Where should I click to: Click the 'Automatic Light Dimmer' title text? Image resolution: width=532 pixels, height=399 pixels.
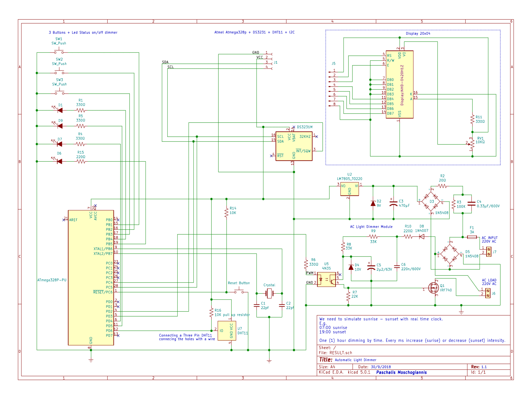point(355,360)
